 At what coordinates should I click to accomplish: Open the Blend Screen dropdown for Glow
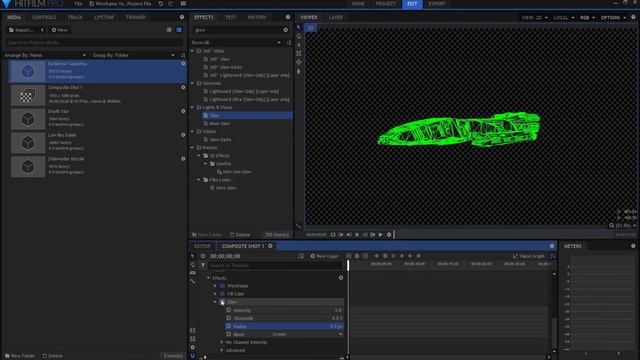[307, 334]
